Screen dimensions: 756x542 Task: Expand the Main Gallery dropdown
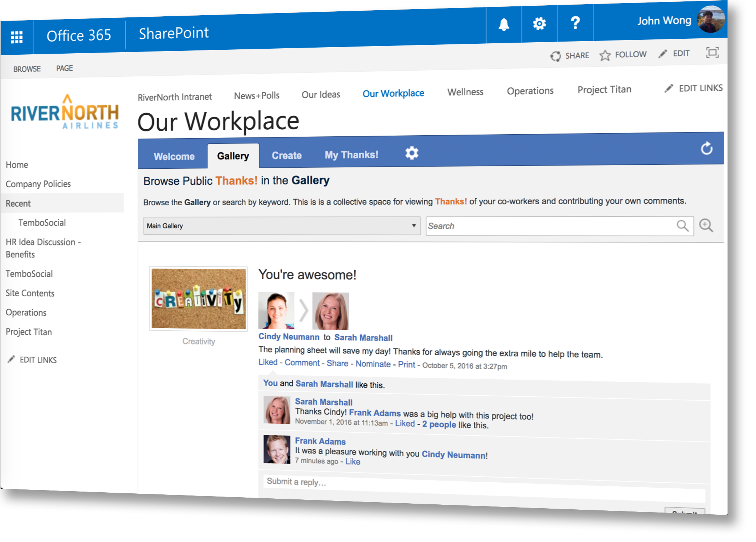[x=282, y=226]
